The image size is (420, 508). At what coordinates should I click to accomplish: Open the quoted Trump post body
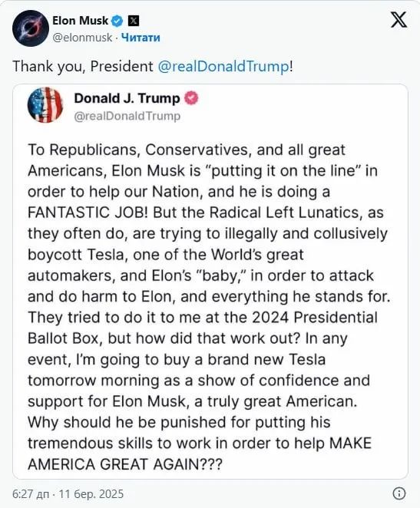(209, 307)
